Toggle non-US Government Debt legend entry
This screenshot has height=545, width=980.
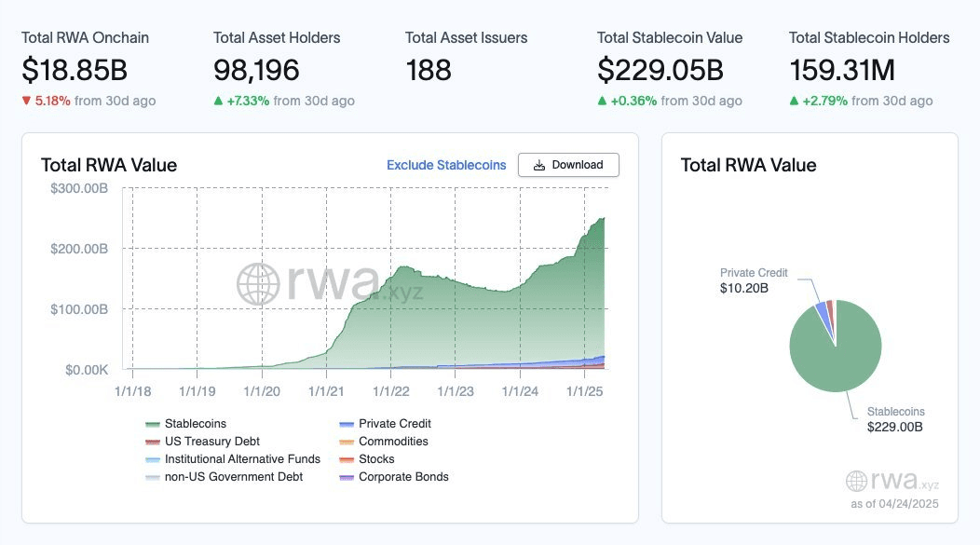click(x=224, y=477)
